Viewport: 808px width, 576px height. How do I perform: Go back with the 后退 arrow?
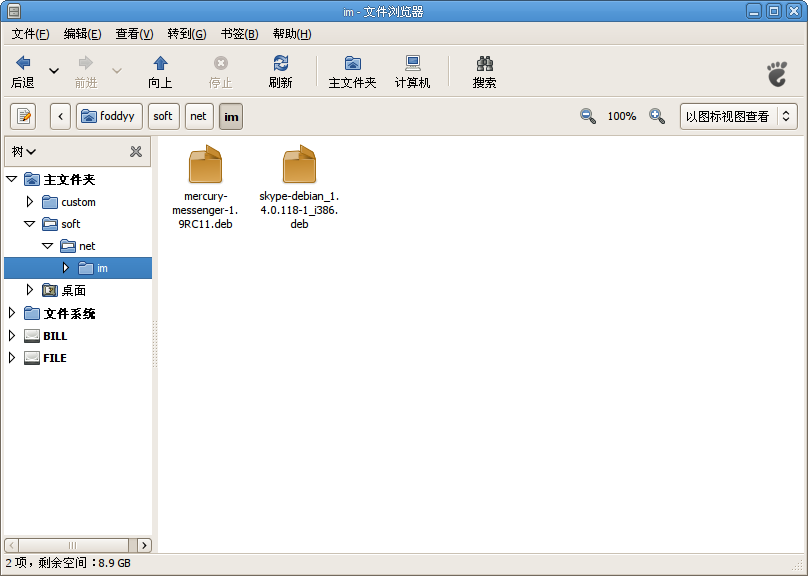tap(23, 71)
